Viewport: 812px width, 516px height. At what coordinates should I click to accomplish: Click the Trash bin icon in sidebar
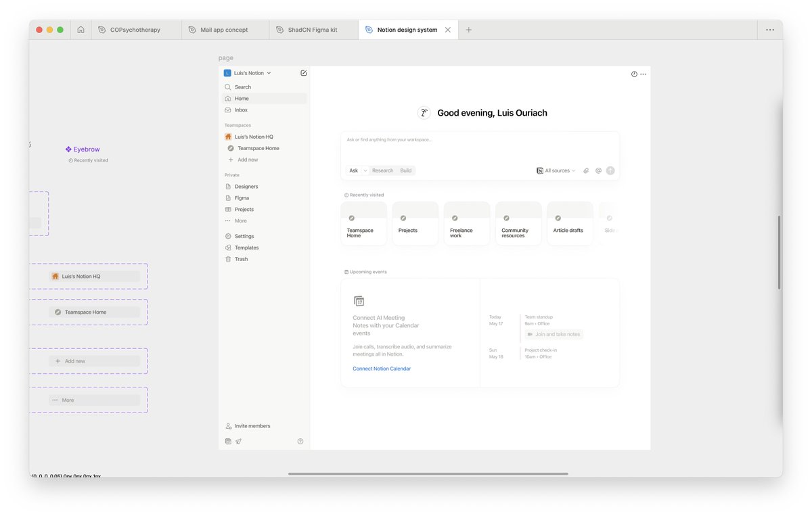click(x=228, y=259)
